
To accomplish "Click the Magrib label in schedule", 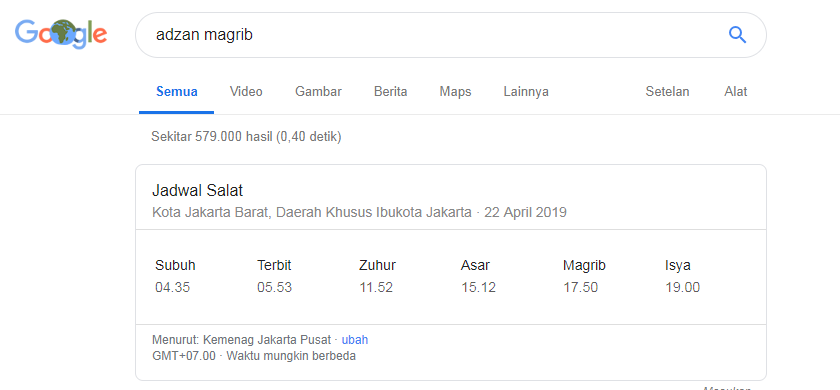I will click(x=584, y=265).
